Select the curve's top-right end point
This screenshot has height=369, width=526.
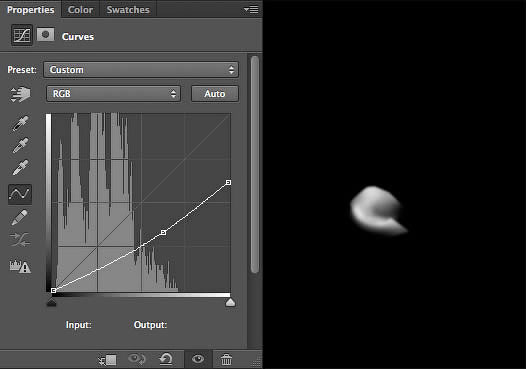tap(228, 182)
